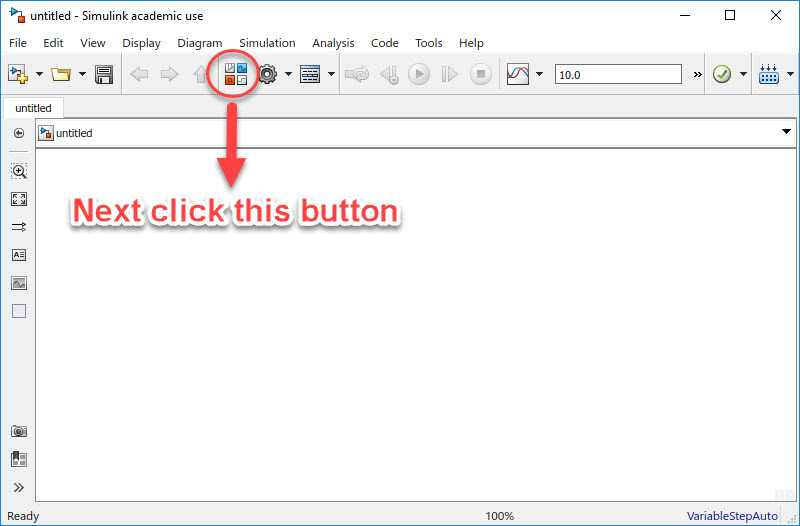Image resolution: width=800 pixels, height=526 pixels.
Task: Open the Simulink Library Browser icon
Action: click(236, 74)
